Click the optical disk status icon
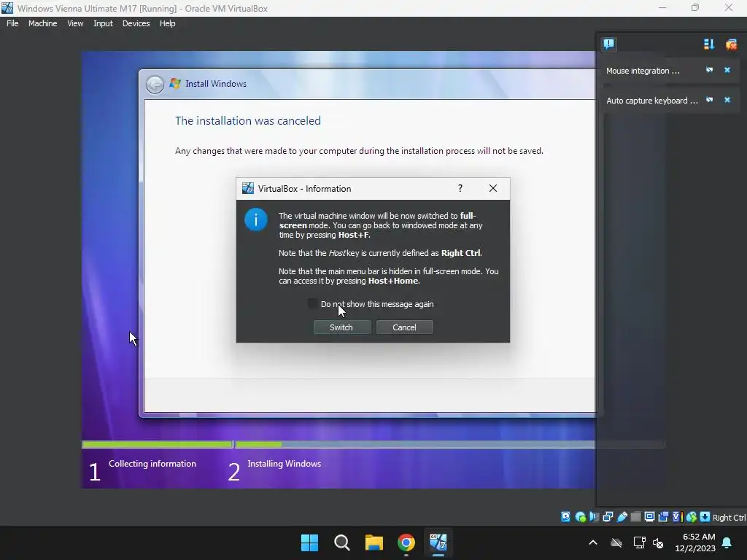Image resolution: width=747 pixels, height=560 pixels. click(580, 517)
